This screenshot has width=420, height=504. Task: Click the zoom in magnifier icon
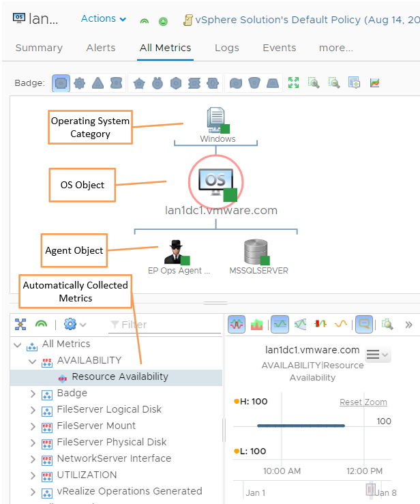(314, 83)
